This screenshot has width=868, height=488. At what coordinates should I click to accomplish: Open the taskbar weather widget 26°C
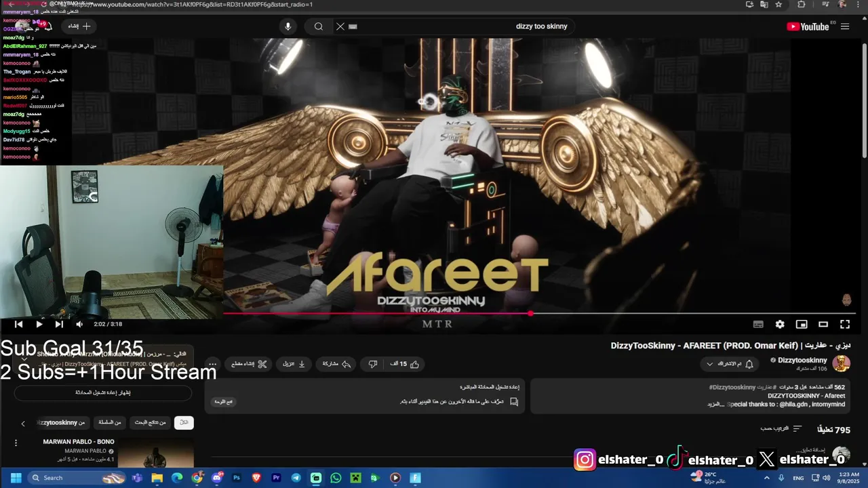click(707, 478)
